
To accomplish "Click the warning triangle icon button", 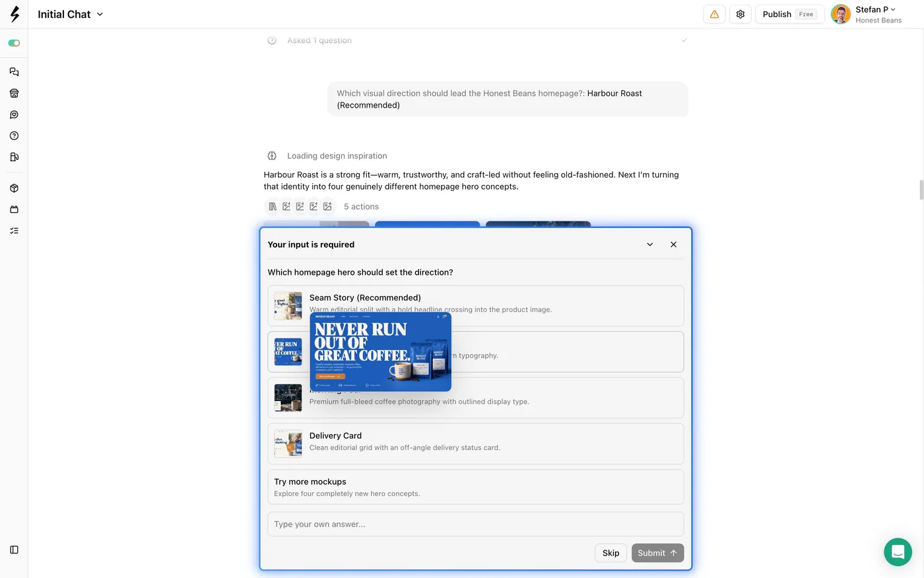I will 714,14.
